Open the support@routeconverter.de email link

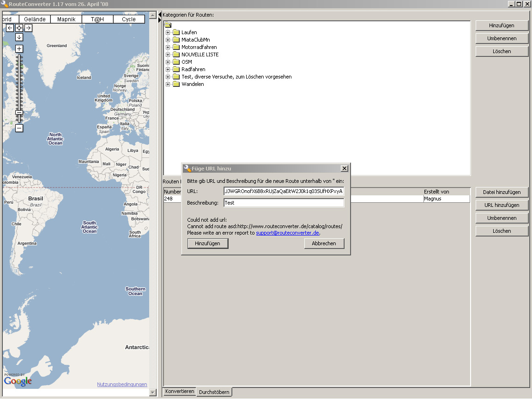tap(287, 233)
